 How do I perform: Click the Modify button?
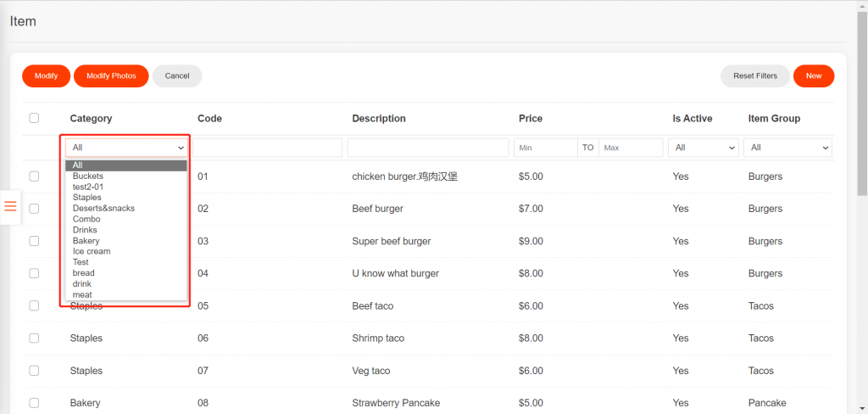[x=46, y=76]
